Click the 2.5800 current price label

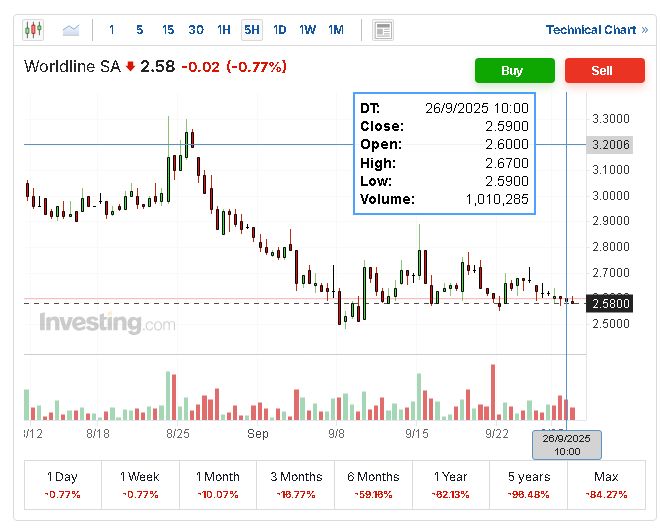(x=609, y=303)
